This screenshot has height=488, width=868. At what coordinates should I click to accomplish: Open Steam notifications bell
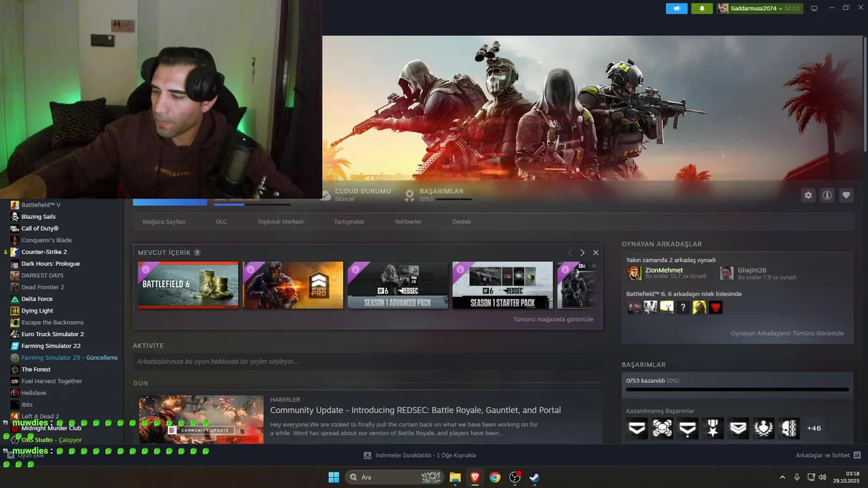[x=702, y=8]
